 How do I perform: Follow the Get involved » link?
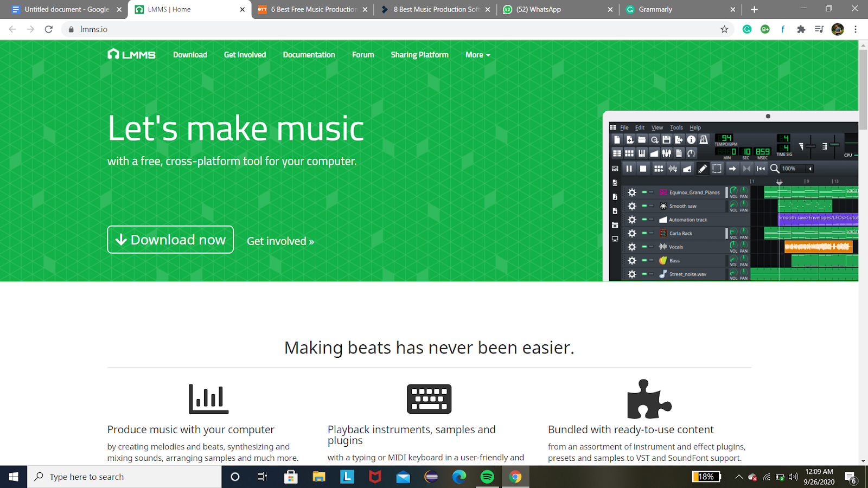coord(280,241)
